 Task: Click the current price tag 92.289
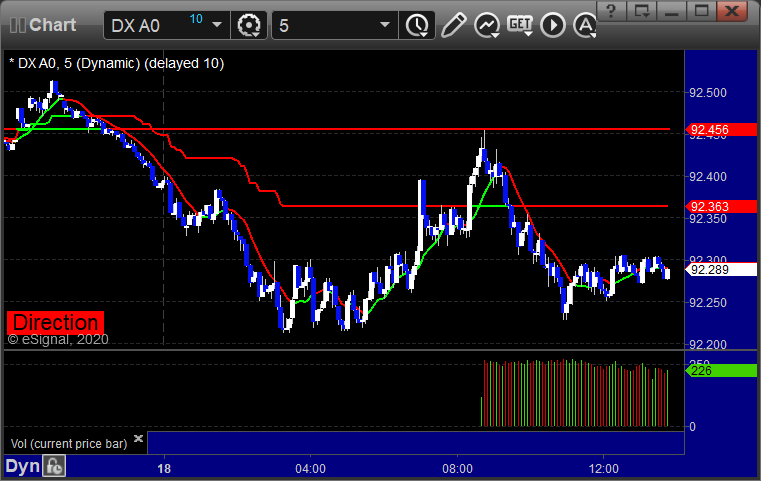tap(721, 269)
